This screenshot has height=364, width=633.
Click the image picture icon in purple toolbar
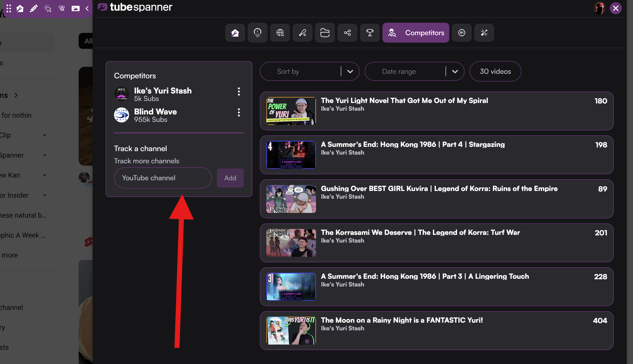(x=75, y=8)
